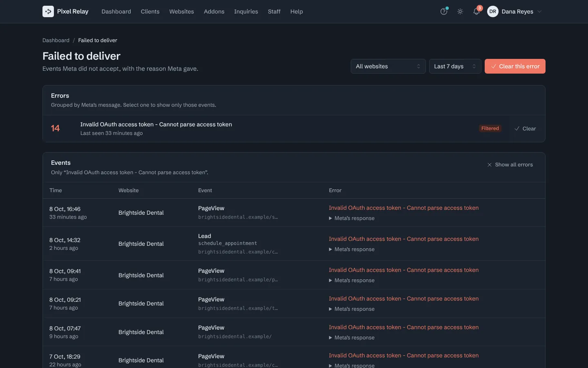Click the Clear this error button

[x=515, y=66]
